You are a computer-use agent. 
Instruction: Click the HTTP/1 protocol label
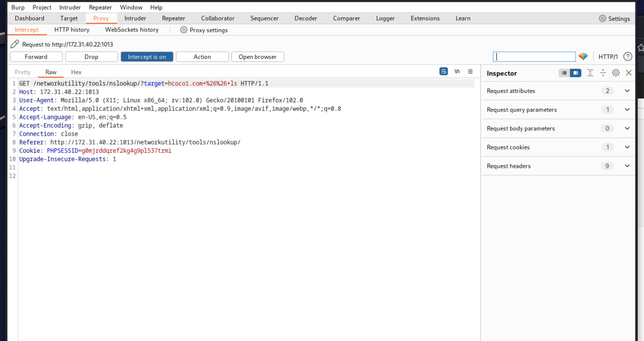608,57
